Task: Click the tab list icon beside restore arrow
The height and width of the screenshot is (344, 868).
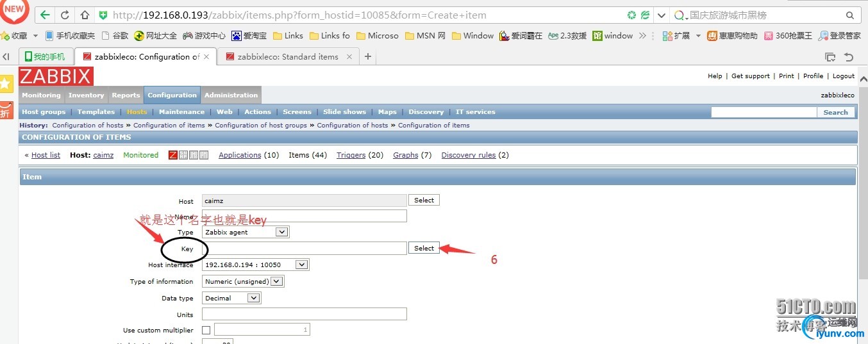Action: point(830,57)
